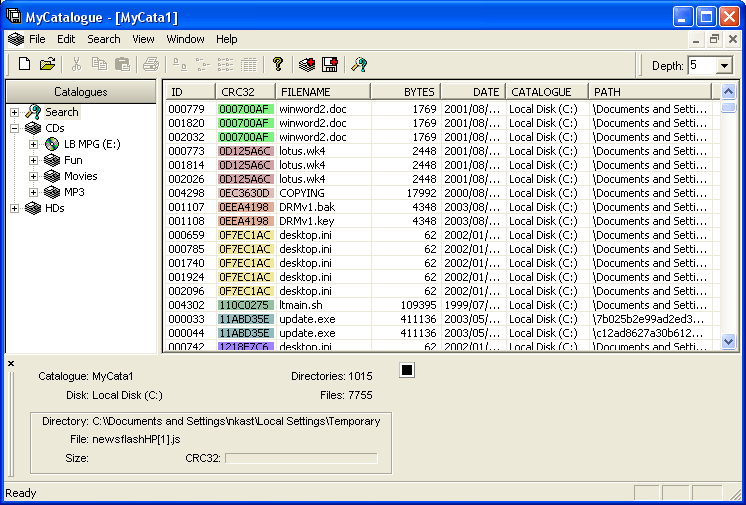Sort by the CRC32 column header
Screen dimensions: 746x505
pyautogui.click(x=245, y=92)
